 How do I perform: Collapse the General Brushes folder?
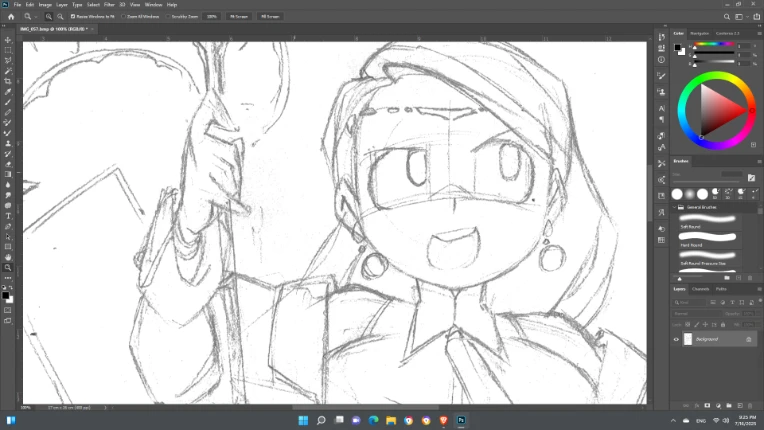pos(675,207)
